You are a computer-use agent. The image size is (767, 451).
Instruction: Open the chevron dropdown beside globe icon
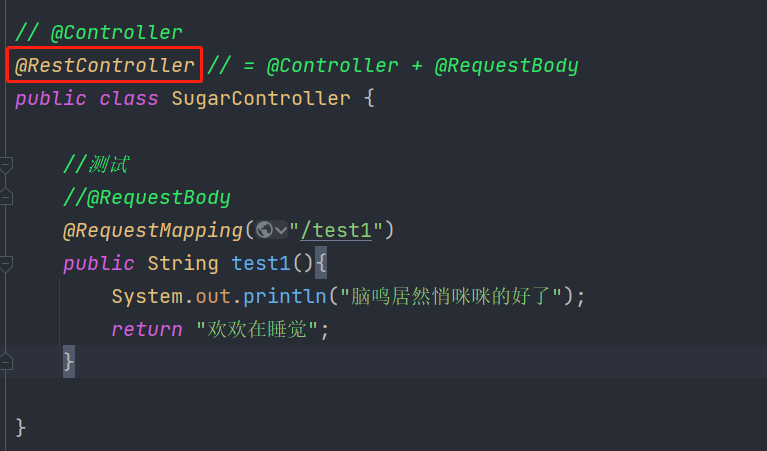(281, 231)
